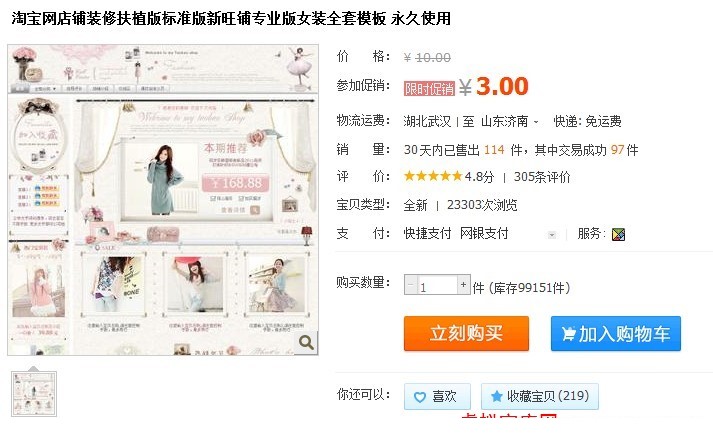Click the 湖北武汉 origin location

point(427,121)
